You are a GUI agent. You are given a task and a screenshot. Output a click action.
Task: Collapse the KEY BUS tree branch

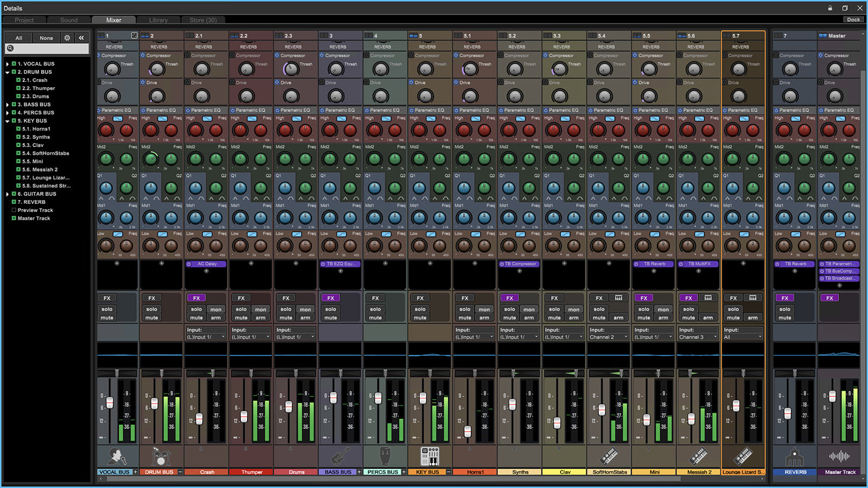click(x=7, y=120)
